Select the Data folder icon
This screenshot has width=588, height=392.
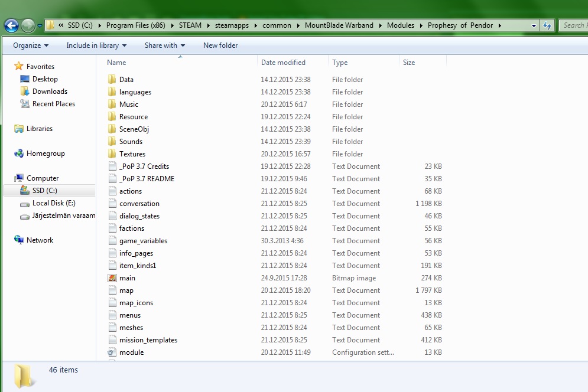112,79
